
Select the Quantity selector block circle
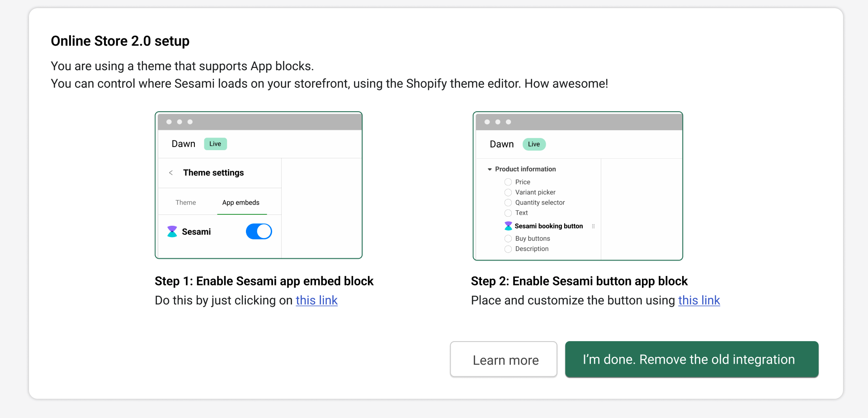click(x=508, y=203)
